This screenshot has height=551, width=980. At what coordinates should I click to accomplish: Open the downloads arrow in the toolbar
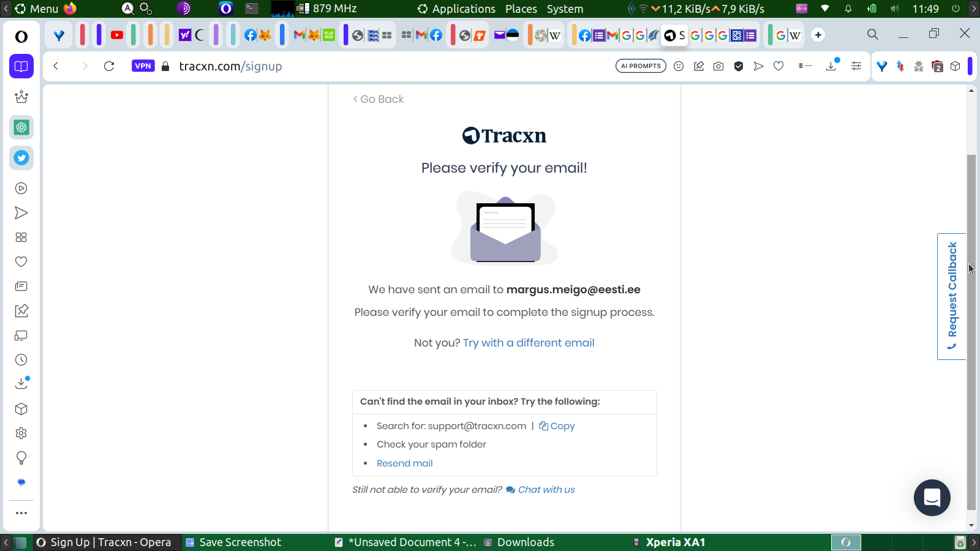(x=831, y=66)
